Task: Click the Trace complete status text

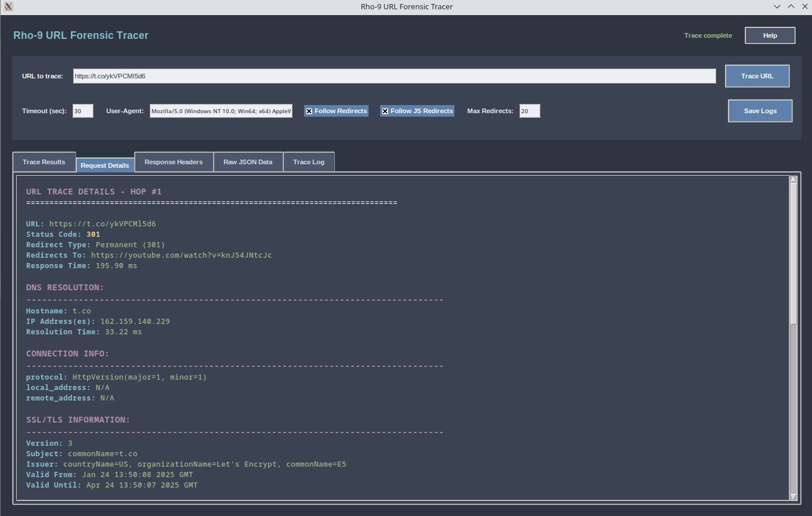Action: [x=708, y=35]
